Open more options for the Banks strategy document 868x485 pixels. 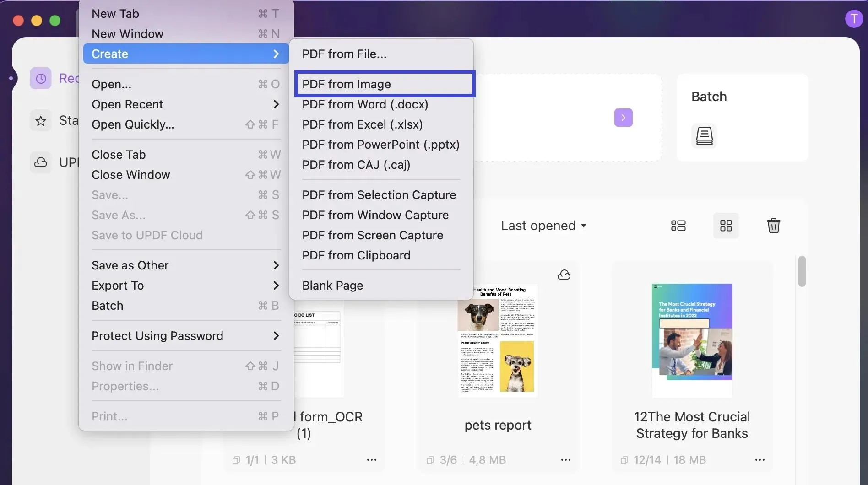tap(760, 460)
